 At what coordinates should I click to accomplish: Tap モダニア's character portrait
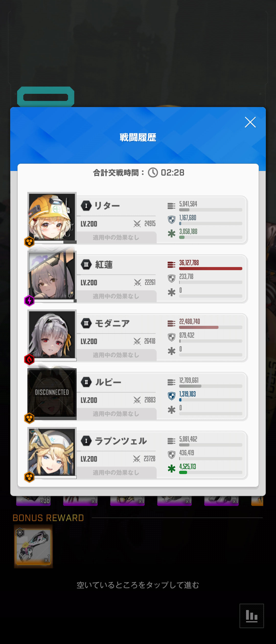point(52,334)
